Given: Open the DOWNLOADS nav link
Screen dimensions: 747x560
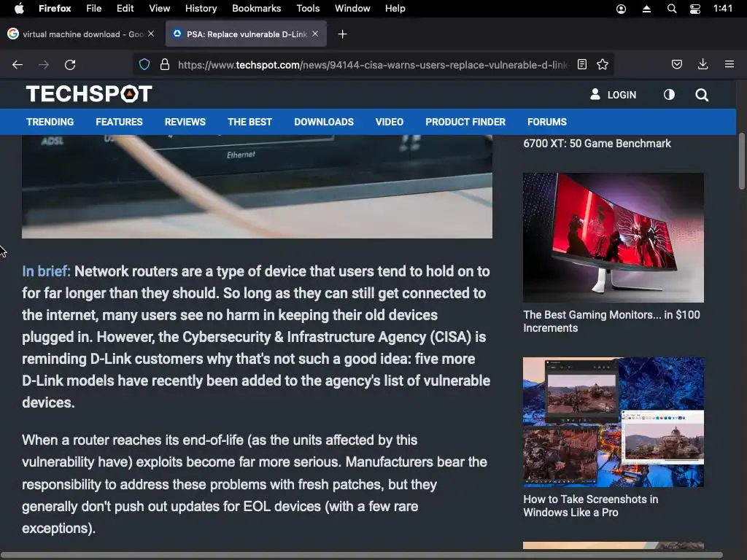Looking at the screenshot, I should 324,122.
